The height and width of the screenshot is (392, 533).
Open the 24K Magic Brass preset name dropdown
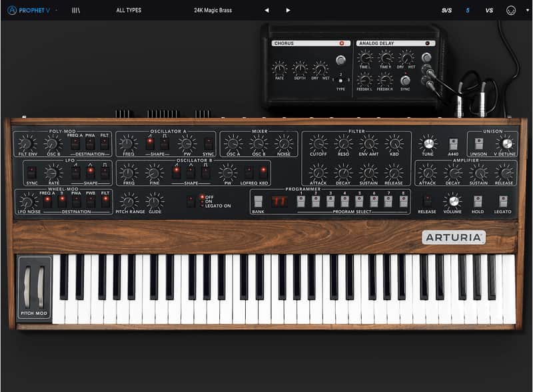point(213,9)
